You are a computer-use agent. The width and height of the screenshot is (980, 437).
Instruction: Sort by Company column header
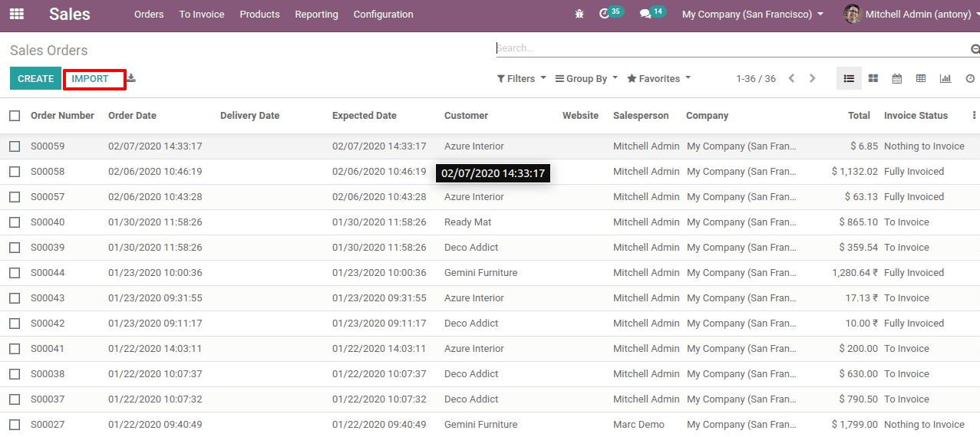708,116
